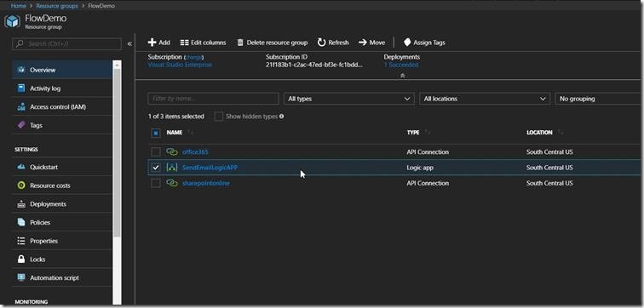This screenshot has width=644, height=308.
Task: Click the FlowDemo breadcrumb text
Action: click(x=101, y=6)
